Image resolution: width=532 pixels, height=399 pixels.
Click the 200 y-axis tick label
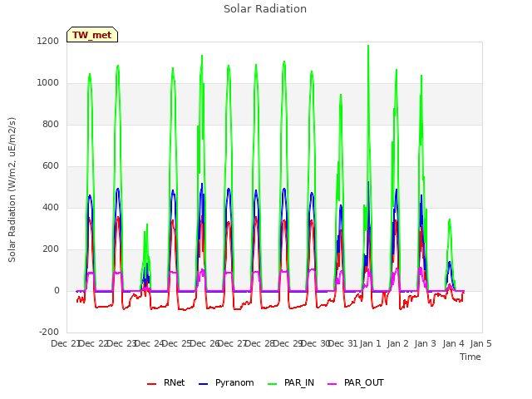[51, 249]
